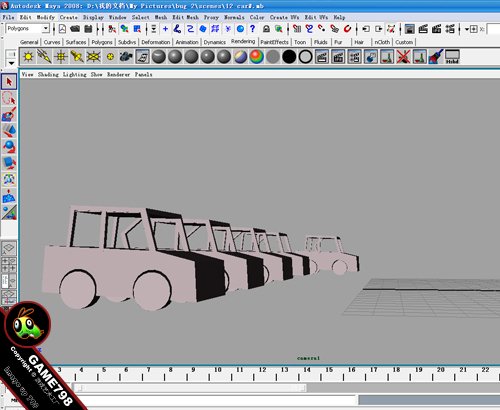Create a Spot Light from the shelf
The image size is (500, 410).
[77, 56]
